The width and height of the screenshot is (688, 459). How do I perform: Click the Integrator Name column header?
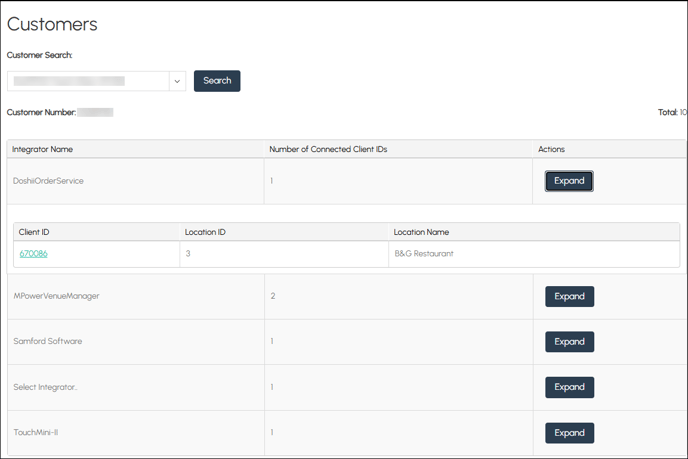tap(42, 149)
